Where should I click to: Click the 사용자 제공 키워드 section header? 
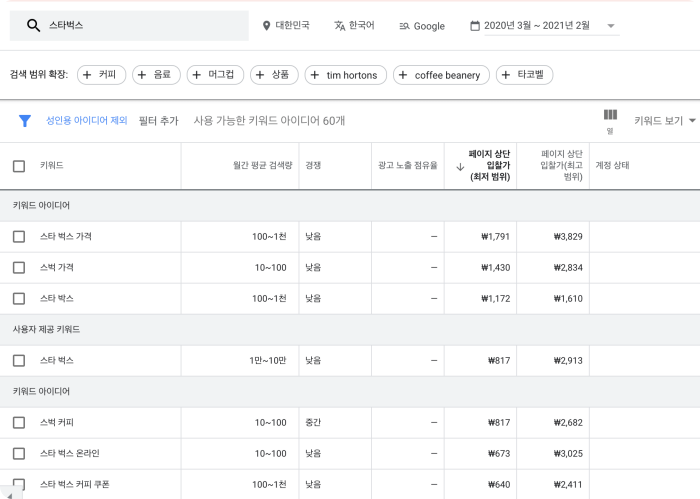point(46,329)
